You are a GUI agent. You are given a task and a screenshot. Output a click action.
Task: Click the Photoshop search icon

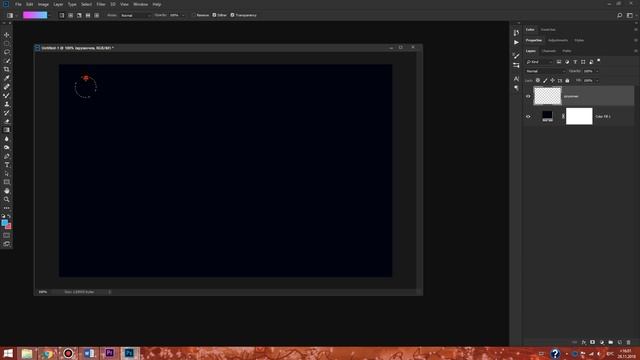click(620, 15)
